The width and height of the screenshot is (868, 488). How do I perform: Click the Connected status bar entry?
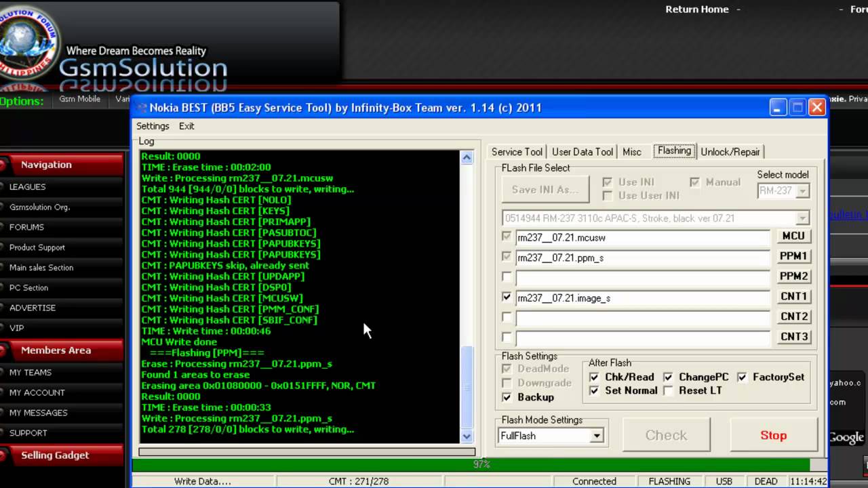594,481
